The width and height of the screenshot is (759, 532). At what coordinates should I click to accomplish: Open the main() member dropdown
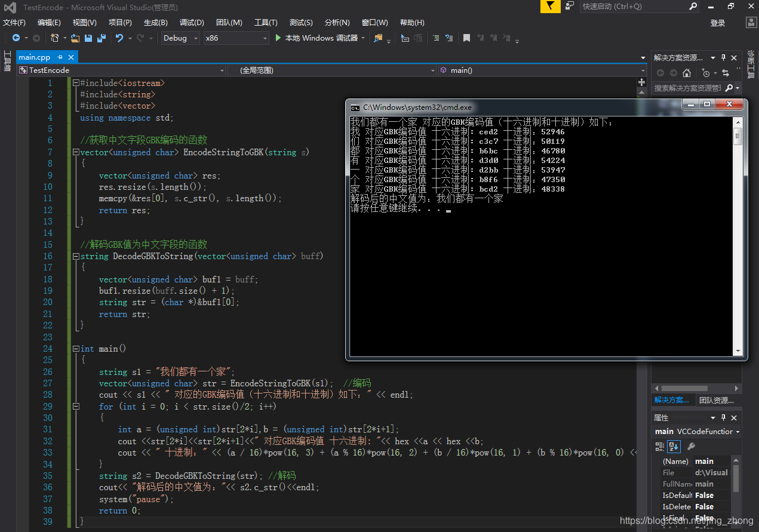tap(542, 70)
